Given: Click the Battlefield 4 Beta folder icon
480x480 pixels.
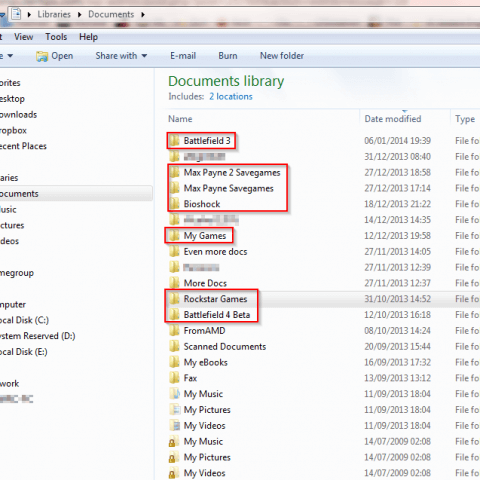Looking at the screenshot, I should coord(174,315).
